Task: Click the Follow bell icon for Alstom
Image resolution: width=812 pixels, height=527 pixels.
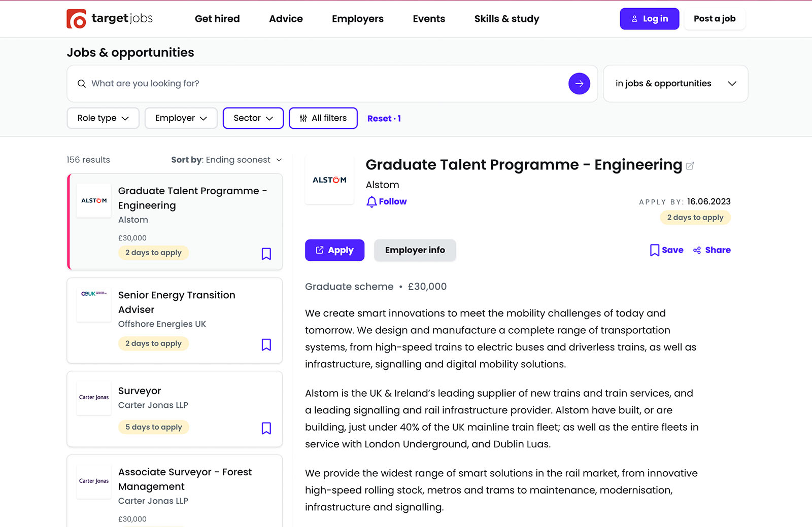Action: [x=371, y=202]
